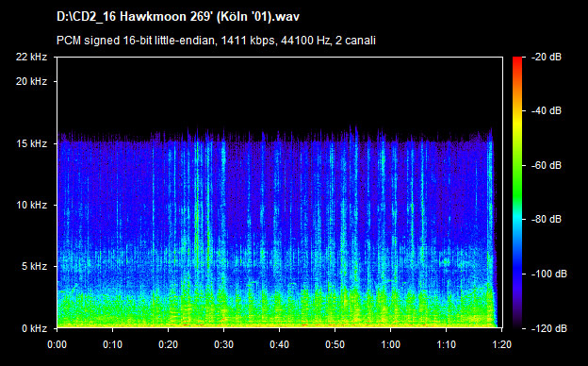This screenshot has width=588, height=366.
Task: Click the file path title 'D:\CD2_16 Hawkmoon 269' (Köln '01).wav'
Action: 178,17
